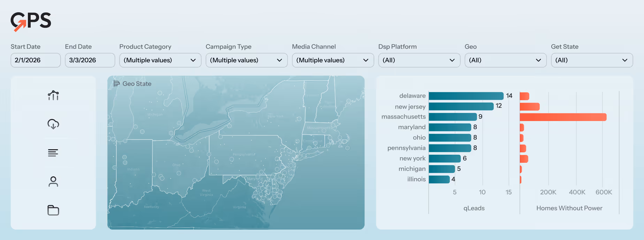The width and height of the screenshot is (644, 240).
Task: Click the illinois state label
Action: point(416,179)
